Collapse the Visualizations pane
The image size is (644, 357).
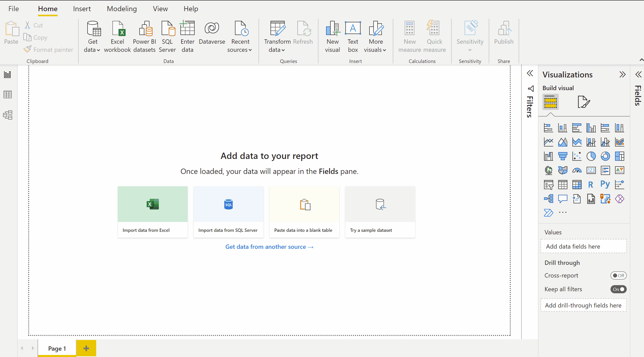(x=622, y=74)
